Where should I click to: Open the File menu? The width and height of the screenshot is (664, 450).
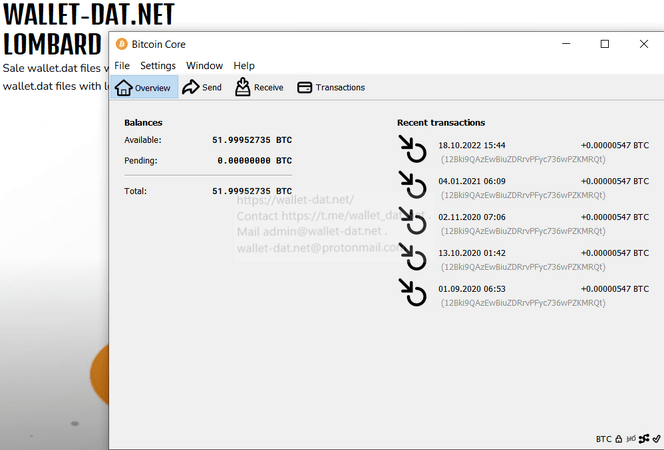(122, 66)
